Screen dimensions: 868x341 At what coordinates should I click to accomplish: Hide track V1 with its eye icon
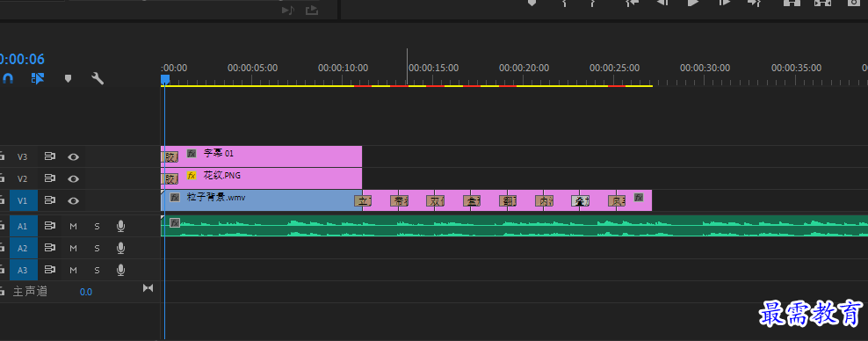[73, 201]
